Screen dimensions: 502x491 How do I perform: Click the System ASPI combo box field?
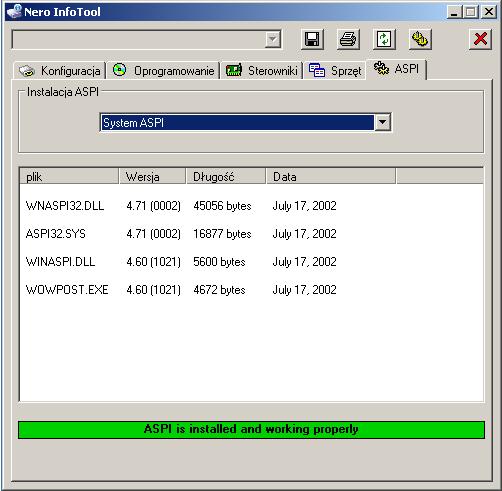246,122
